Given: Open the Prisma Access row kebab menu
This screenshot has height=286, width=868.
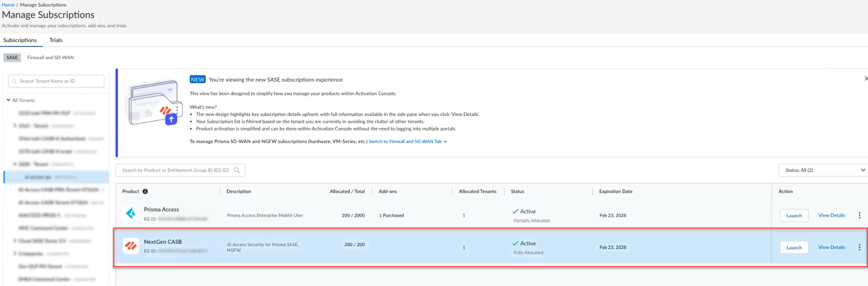Looking at the screenshot, I should coord(859,216).
